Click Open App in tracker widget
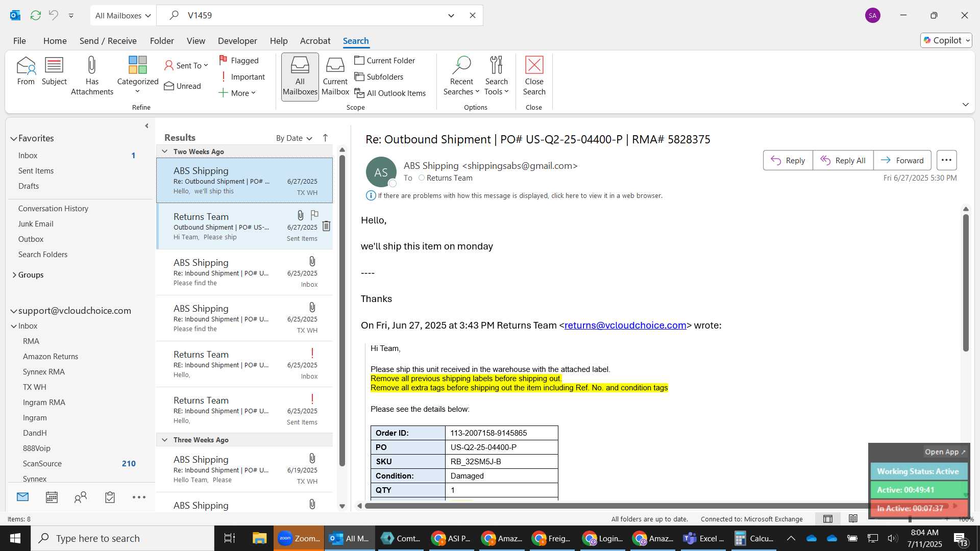980x551 pixels. [x=945, y=452]
